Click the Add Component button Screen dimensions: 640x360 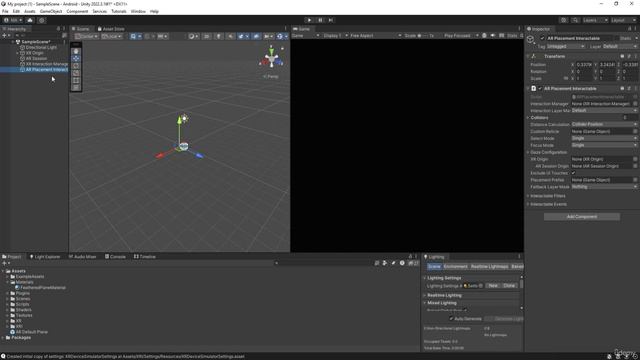tap(582, 217)
